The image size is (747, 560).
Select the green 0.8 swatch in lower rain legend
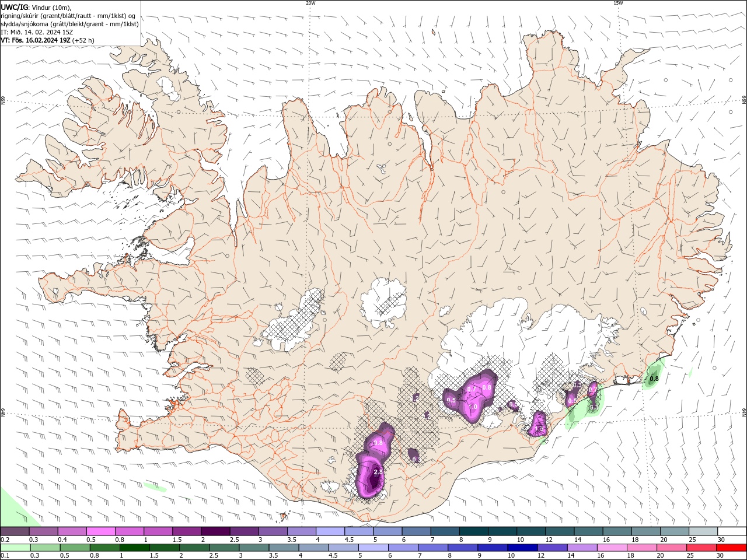tap(105, 548)
